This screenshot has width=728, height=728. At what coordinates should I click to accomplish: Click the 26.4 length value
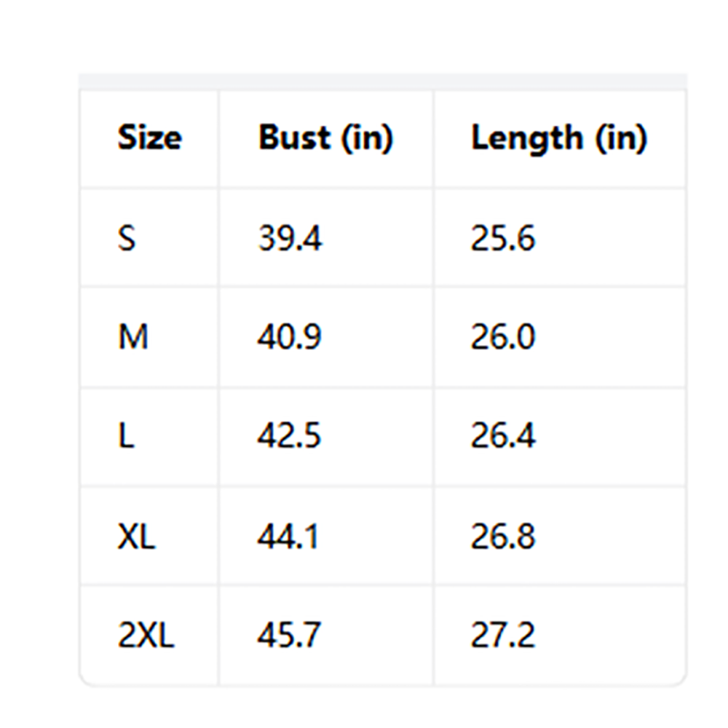503,436
